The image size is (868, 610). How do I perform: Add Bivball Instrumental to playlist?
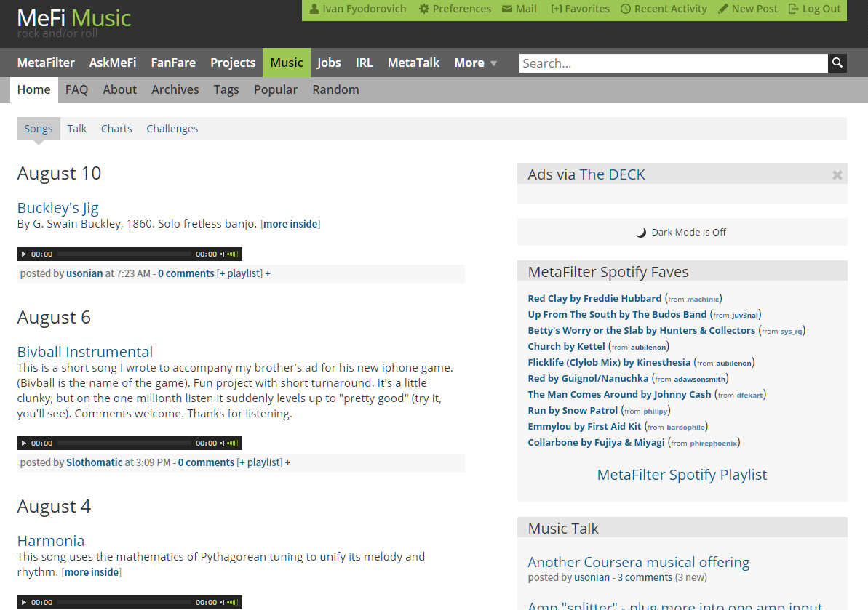pyautogui.click(x=260, y=462)
